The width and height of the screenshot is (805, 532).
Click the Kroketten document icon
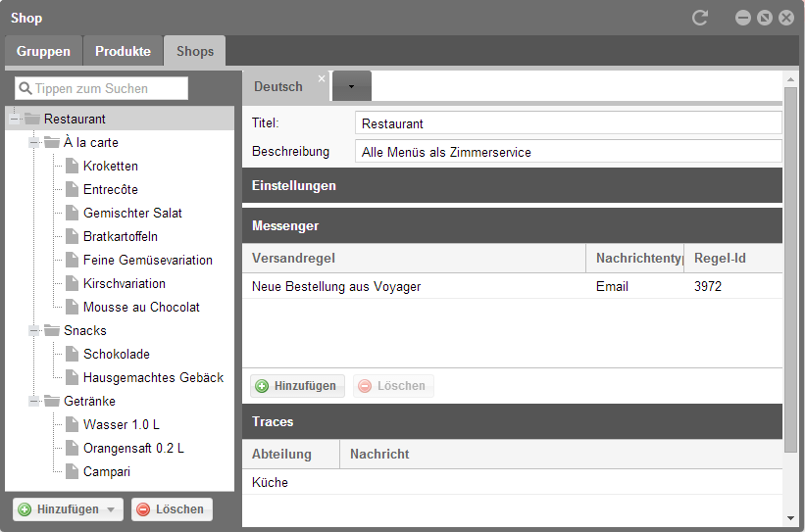coord(72,166)
